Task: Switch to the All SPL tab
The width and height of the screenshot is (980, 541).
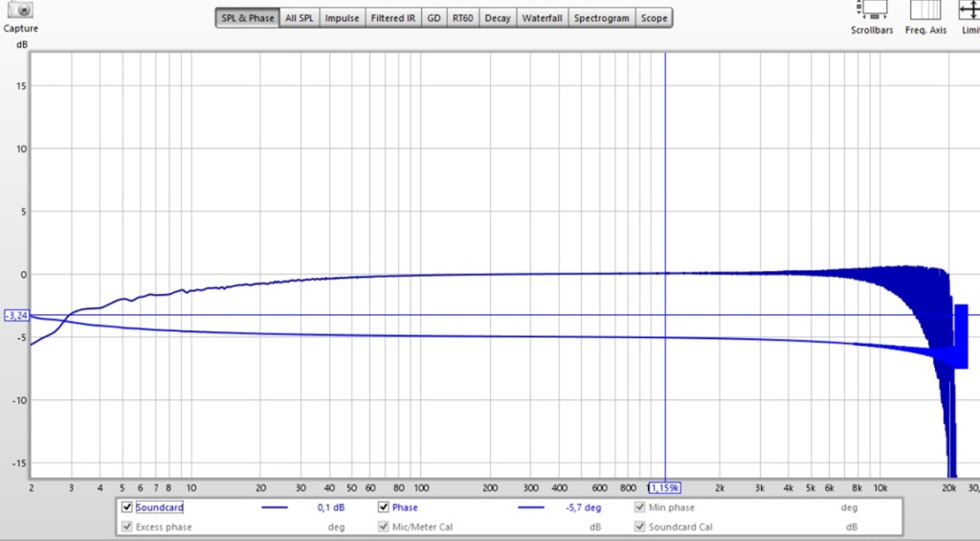Action: click(300, 18)
